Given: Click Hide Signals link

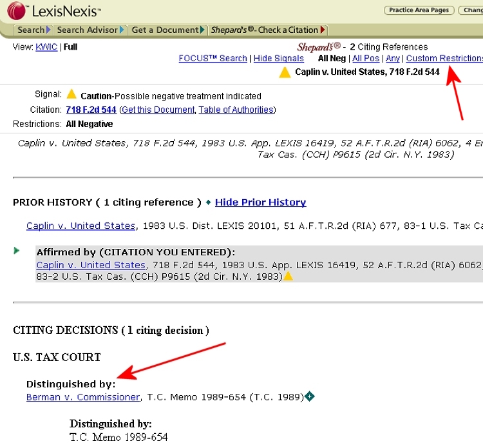Looking at the screenshot, I should pos(278,58).
